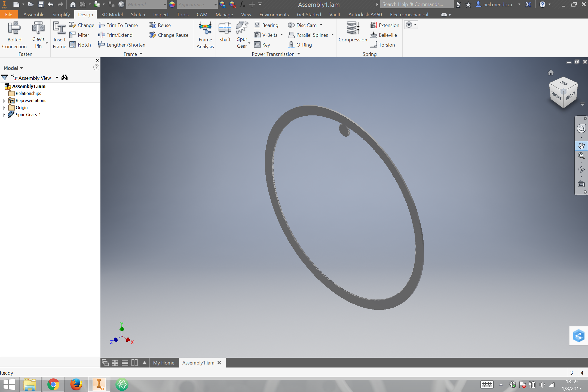Select the Relationships folder in browser
This screenshot has height=392, width=588.
[x=25, y=93]
